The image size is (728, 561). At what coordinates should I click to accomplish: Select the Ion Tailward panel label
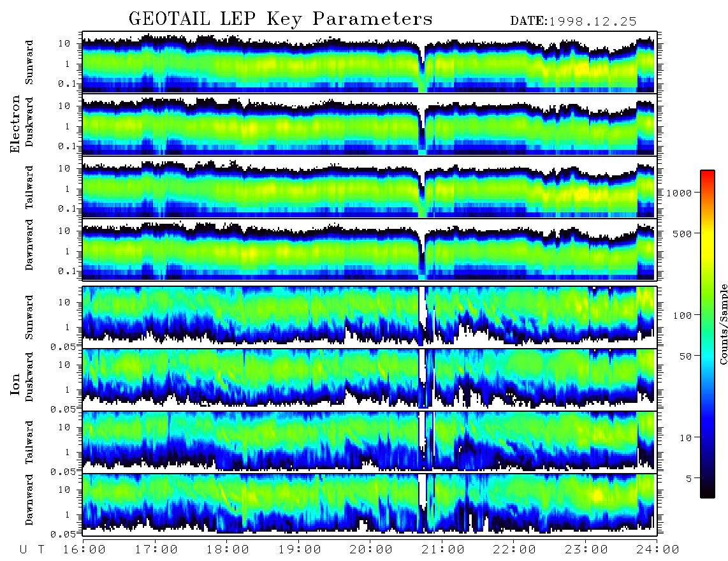coord(29,442)
